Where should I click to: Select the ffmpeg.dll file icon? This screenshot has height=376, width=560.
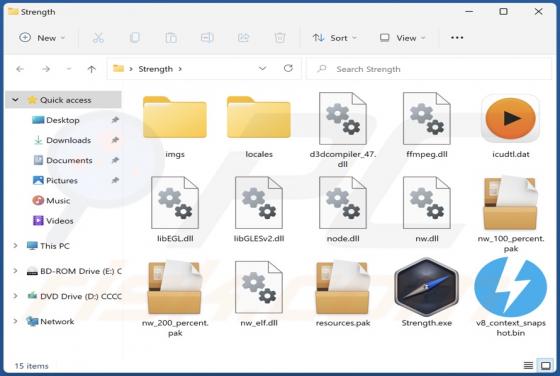[x=427, y=118]
